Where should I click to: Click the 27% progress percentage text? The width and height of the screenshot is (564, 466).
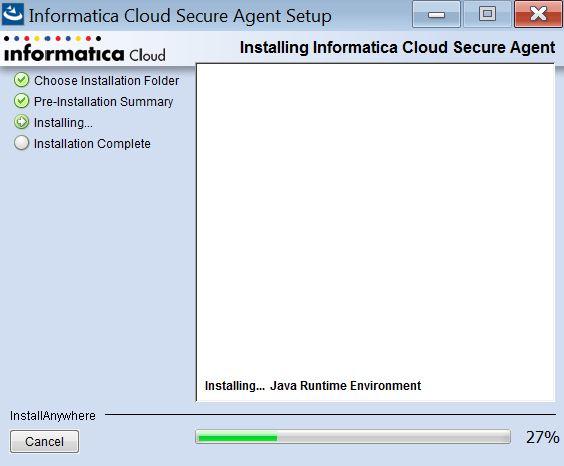542,437
